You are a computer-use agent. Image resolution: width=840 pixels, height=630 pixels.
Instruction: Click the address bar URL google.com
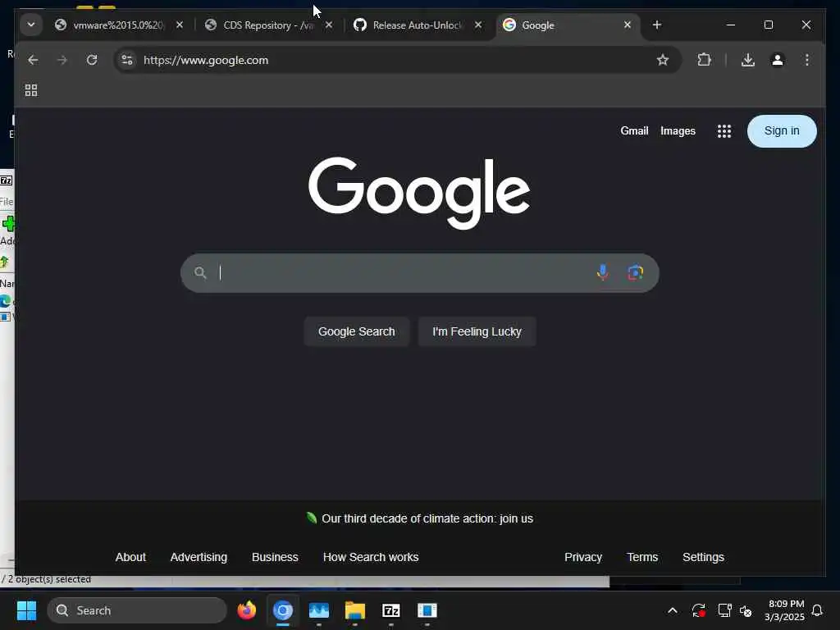(206, 60)
